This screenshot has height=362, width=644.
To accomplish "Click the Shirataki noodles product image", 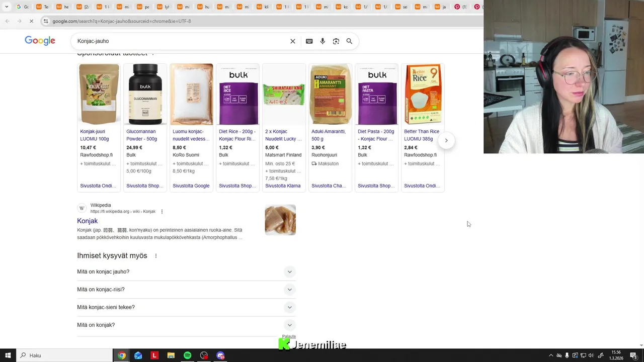I will [284, 95].
